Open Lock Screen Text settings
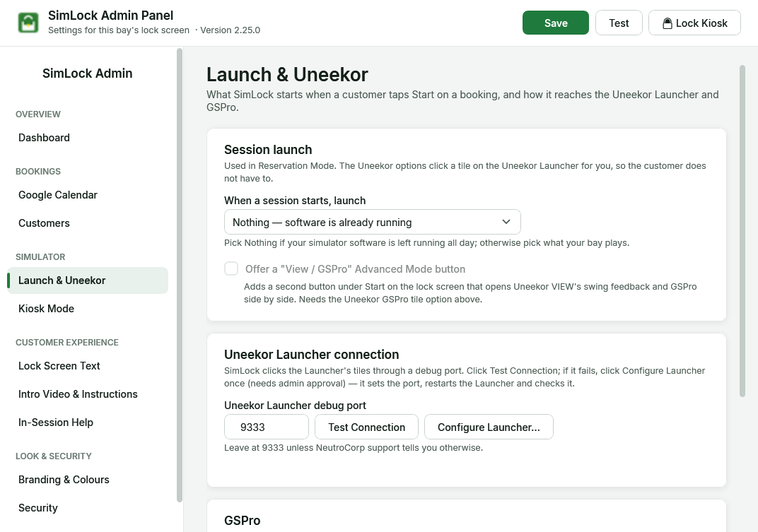Image resolution: width=758 pixels, height=532 pixels. [88, 366]
